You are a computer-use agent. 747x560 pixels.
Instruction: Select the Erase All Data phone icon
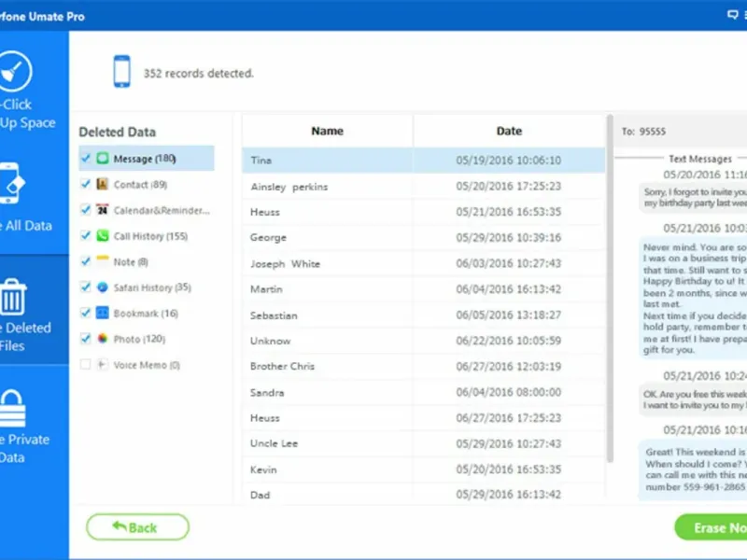[x=11, y=183]
